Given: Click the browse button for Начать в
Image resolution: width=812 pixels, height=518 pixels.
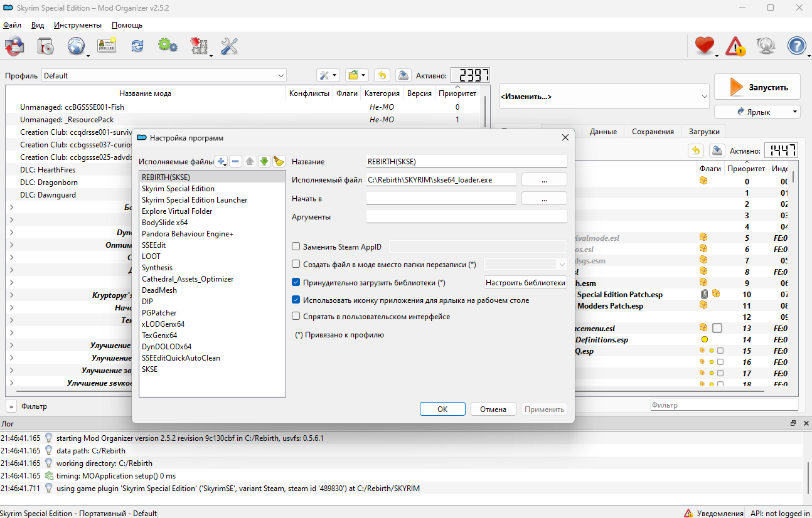Looking at the screenshot, I should 544,198.
